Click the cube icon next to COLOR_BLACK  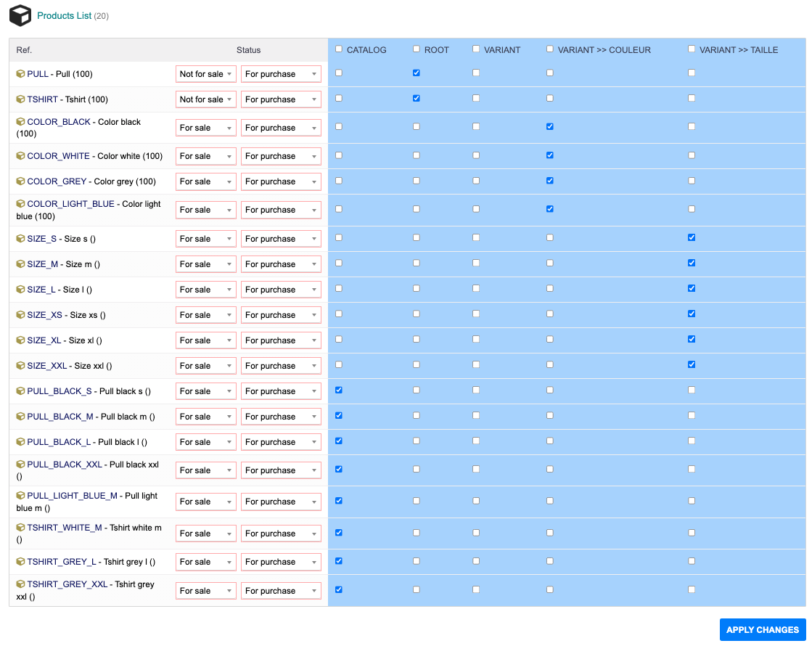(x=21, y=122)
